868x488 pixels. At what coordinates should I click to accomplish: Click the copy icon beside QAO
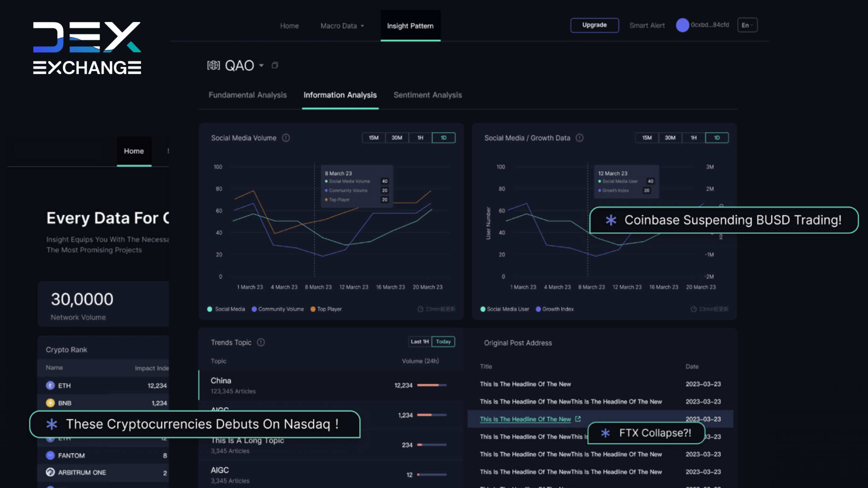click(275, 66)
